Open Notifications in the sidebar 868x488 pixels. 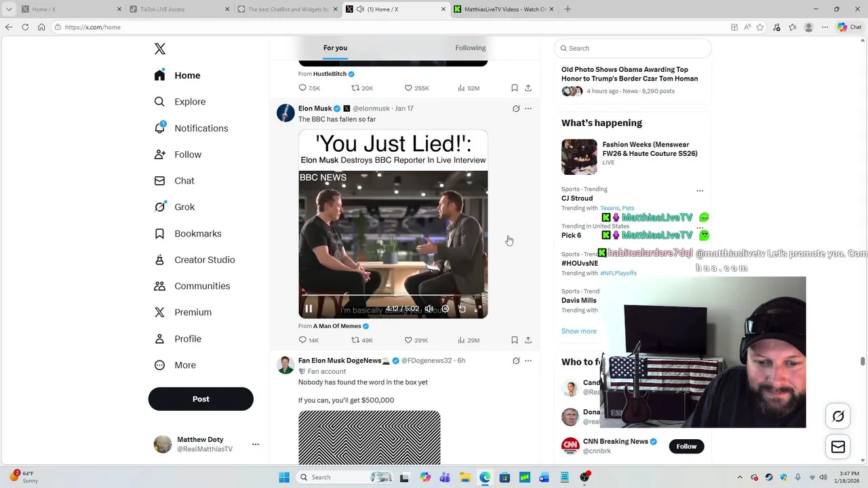click(192, 128)
